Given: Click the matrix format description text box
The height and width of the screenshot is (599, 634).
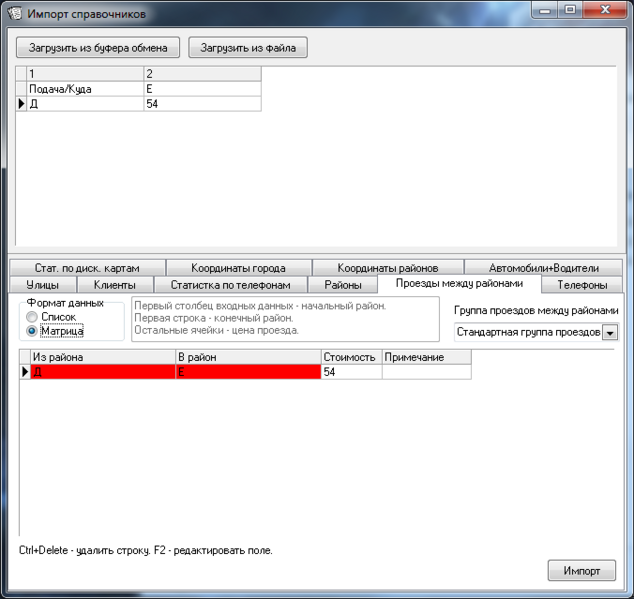Looking at the screenshot, I should [285, 319].
